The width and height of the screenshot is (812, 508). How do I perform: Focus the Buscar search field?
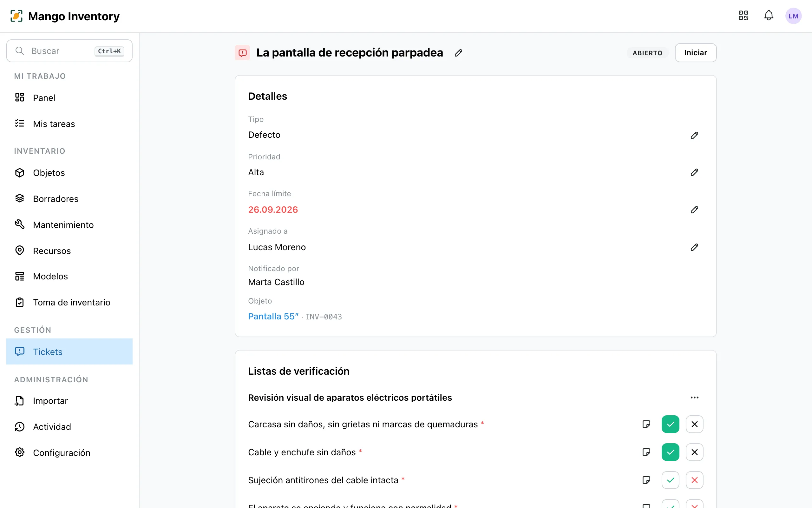tap(69, 51)
